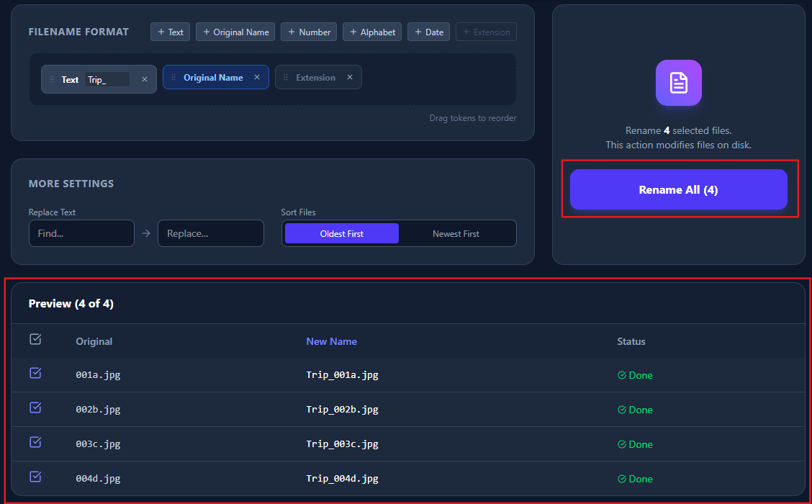Click the Sort Files label
This screenshot has width=812, height=504.
(298, 212)
